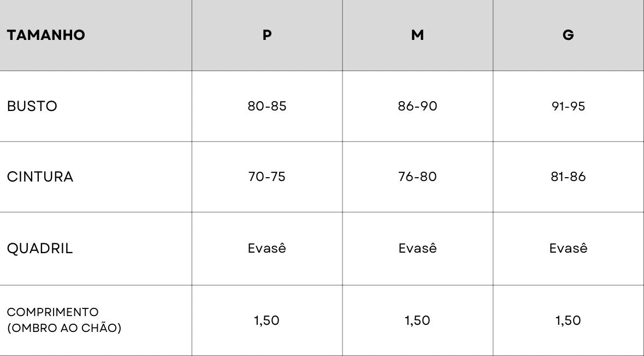Viewport: 644px width, 356px height.
Task: Click the COMPRIMENTO (OMBRO AO CHÃO) label
Action: tap(64, 320)
